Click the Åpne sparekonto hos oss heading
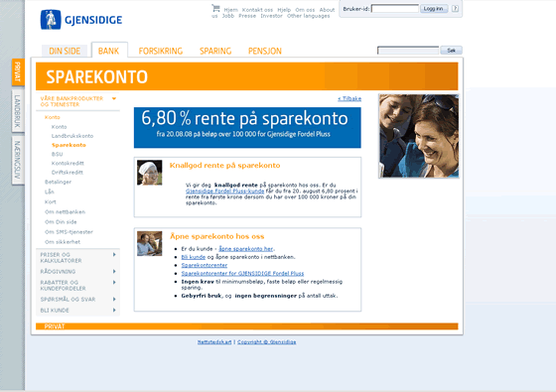Viewport: 556px width, 392px height. (217, 236)
